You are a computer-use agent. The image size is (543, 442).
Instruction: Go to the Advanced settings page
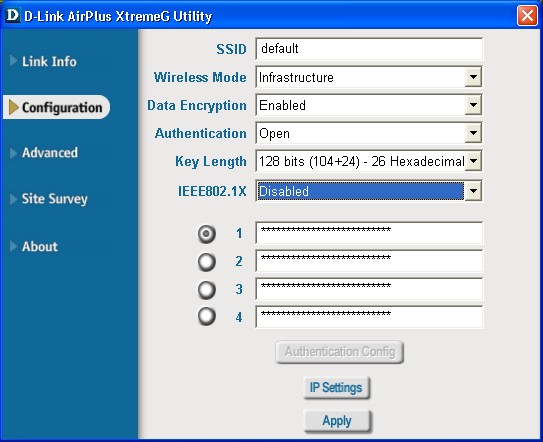[50, 153]
